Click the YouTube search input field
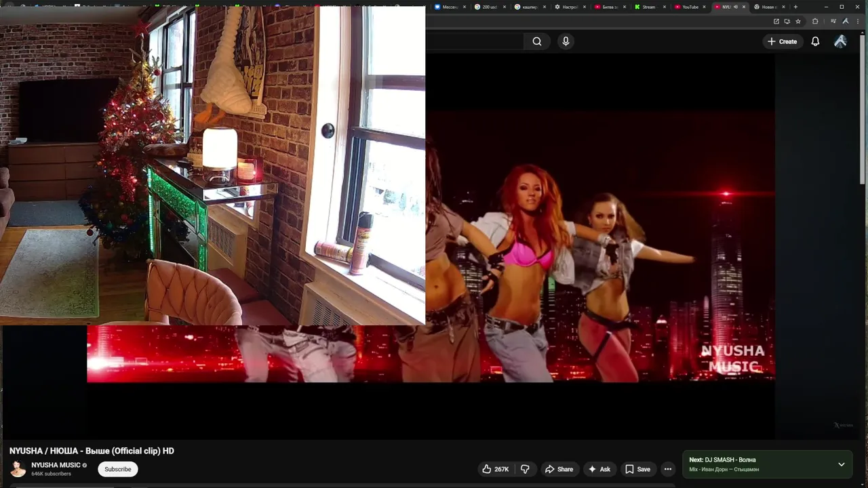The width and height of the screenshot is (868, 488). pos(475,41)
